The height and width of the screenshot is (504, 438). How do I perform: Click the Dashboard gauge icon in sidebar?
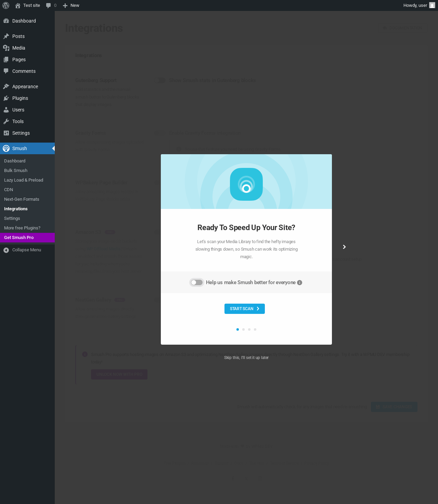(x=6, y=21)
